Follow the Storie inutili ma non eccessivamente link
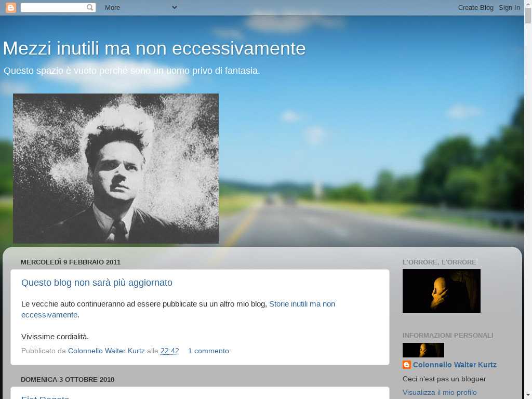Image resolution: width=532 pixels, height=399 pixels. (302, 304)
